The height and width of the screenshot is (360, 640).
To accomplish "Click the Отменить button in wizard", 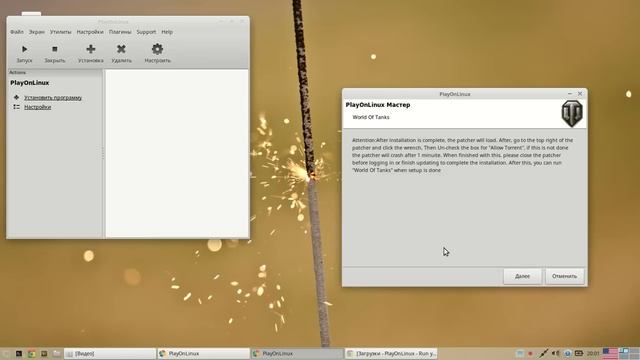I will point(564,276).
